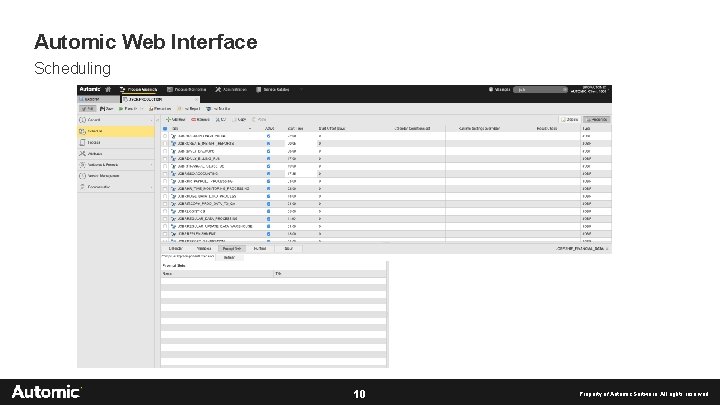Viewport: 720px width, 405px height.
Task: Click the Paste button in table toolbar
Action: point(259,119)
